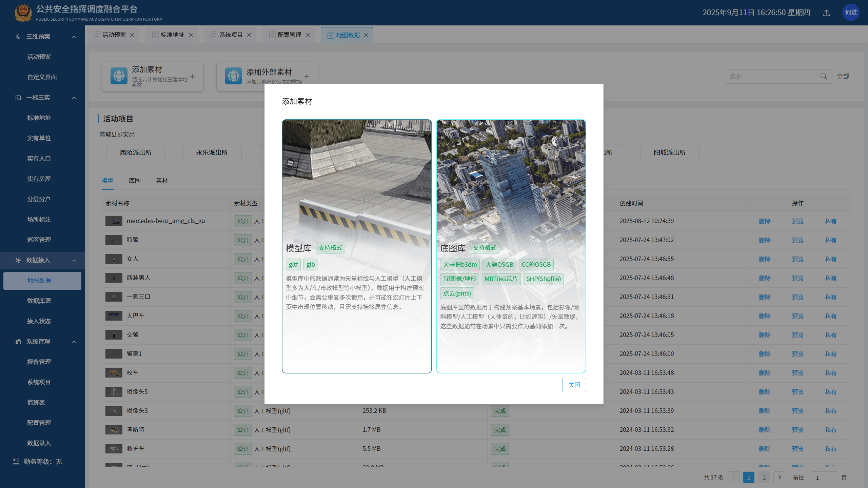
Task: Switch to the 活动预案 tab
Action: 114,35
